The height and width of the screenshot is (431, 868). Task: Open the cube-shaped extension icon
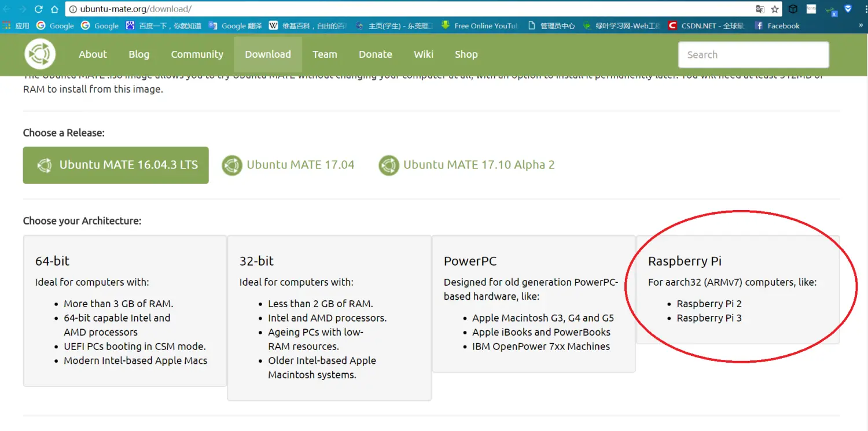(x=793, y=9)
